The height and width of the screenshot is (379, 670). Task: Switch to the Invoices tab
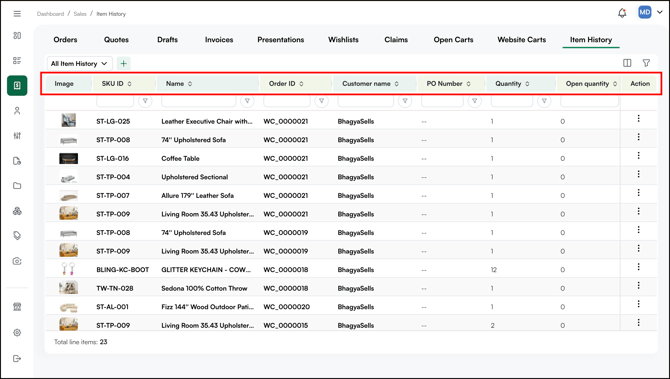pyautogui.click(x=219, y=40)
